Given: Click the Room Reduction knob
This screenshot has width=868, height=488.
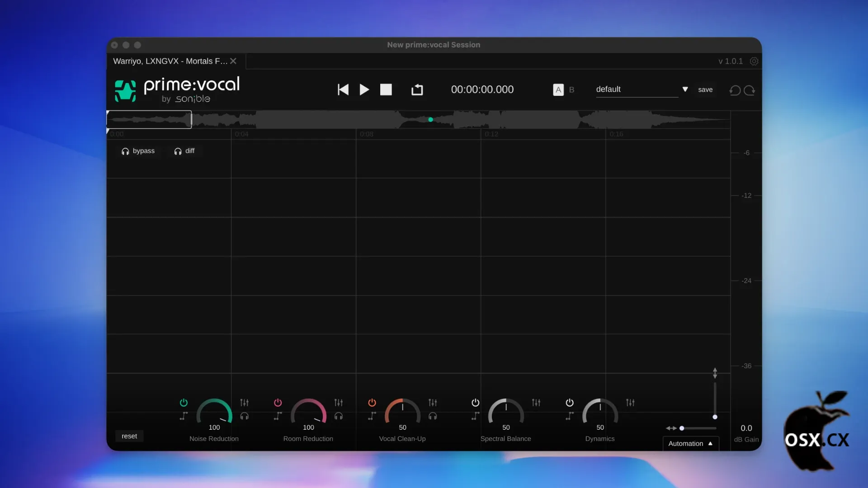Looking at the screenshot, I should (308, 411).
